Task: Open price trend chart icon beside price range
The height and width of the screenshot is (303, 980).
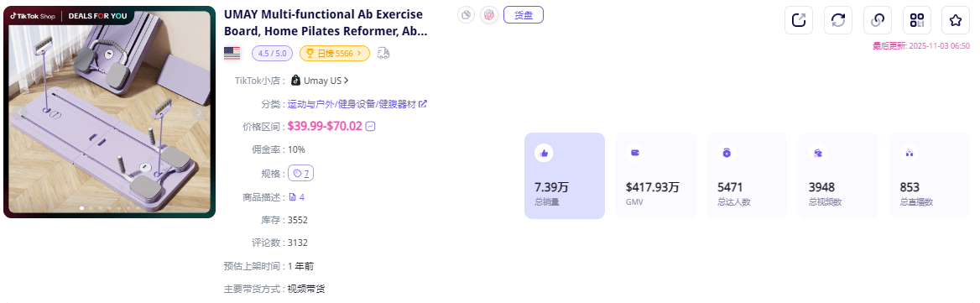Action: pyautogui.click(x=371, y=126)
